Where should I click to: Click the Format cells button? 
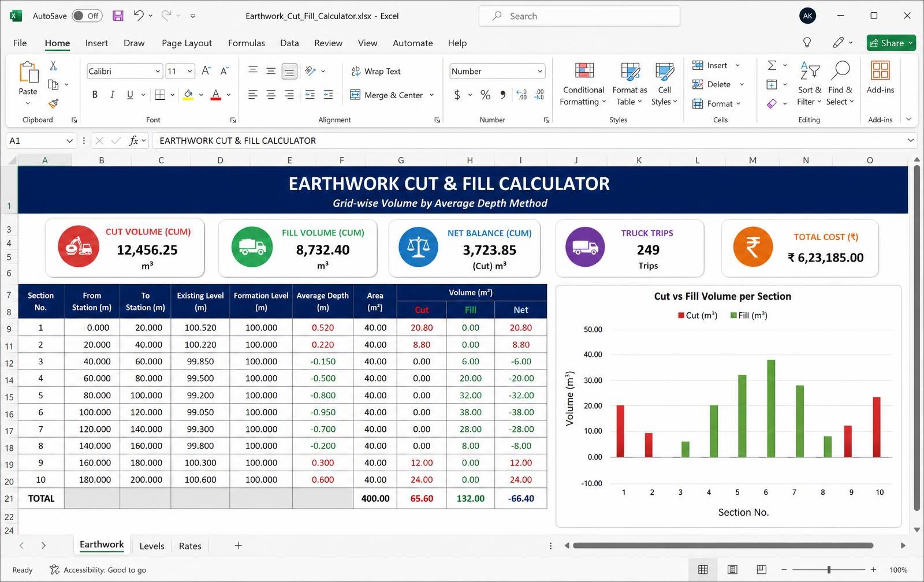coord(716,103)
